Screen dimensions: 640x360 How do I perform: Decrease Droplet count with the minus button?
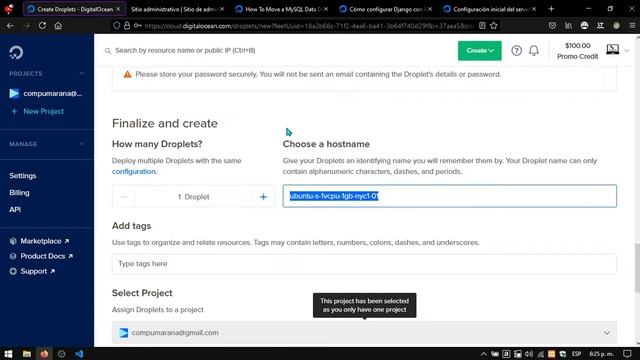(x=124, y=197)
